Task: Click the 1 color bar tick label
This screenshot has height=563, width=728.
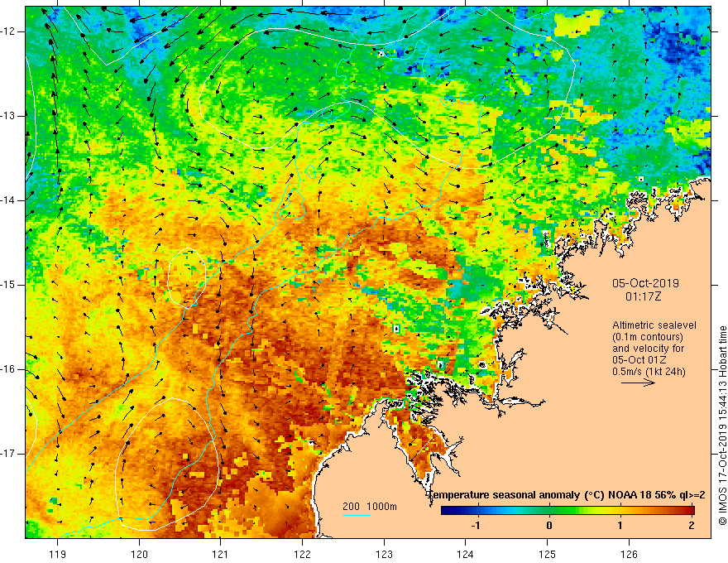Action: point(620,526)
